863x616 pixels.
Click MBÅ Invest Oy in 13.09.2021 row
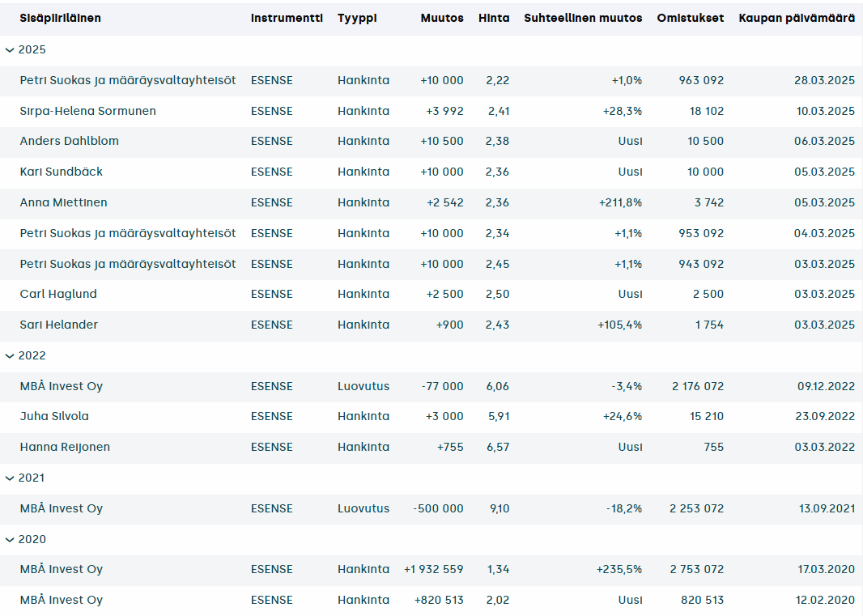(x=61, y=508)
